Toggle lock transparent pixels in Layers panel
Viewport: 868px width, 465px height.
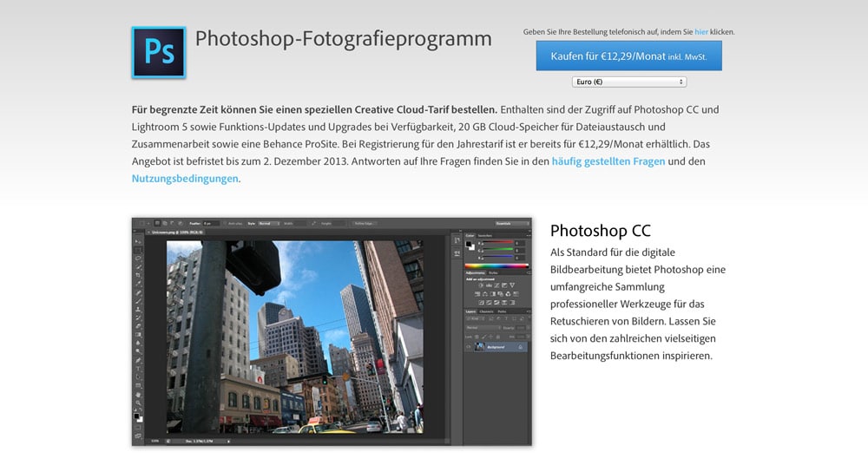pyautogui.click(x=477, y=337)
